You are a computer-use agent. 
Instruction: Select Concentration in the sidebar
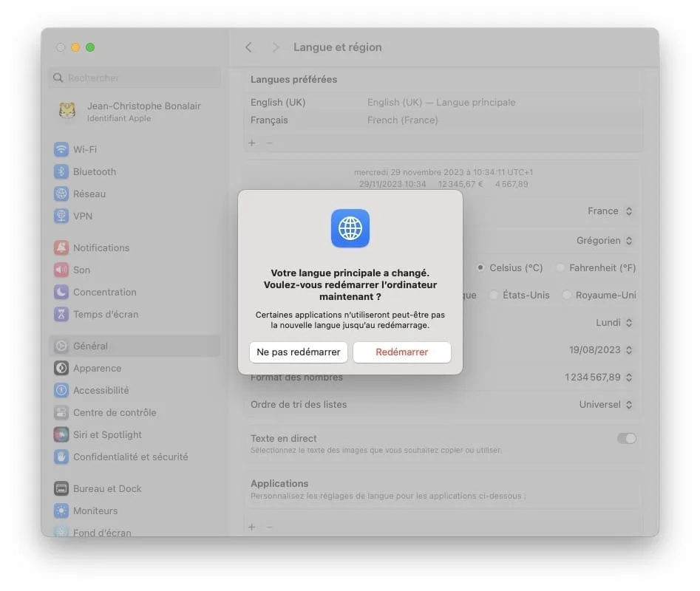[103, 292]
